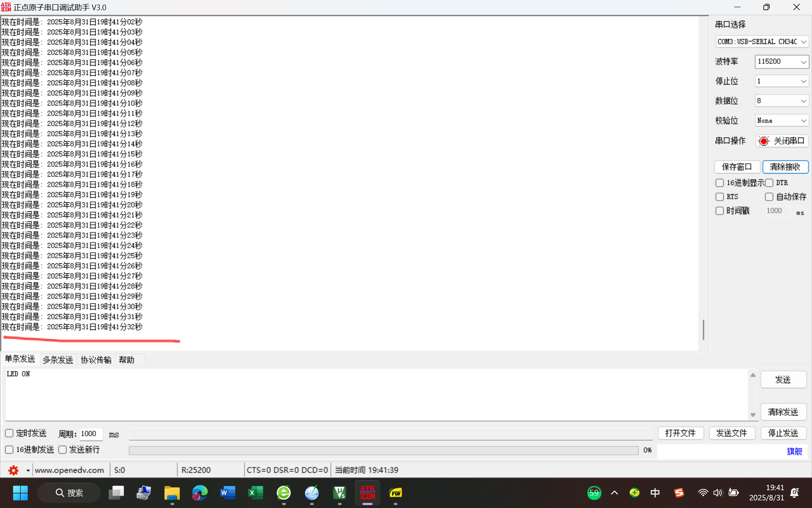The image size is (812, 508).
Task: Switch to 多条发送 tab
Action: (58, 360)
